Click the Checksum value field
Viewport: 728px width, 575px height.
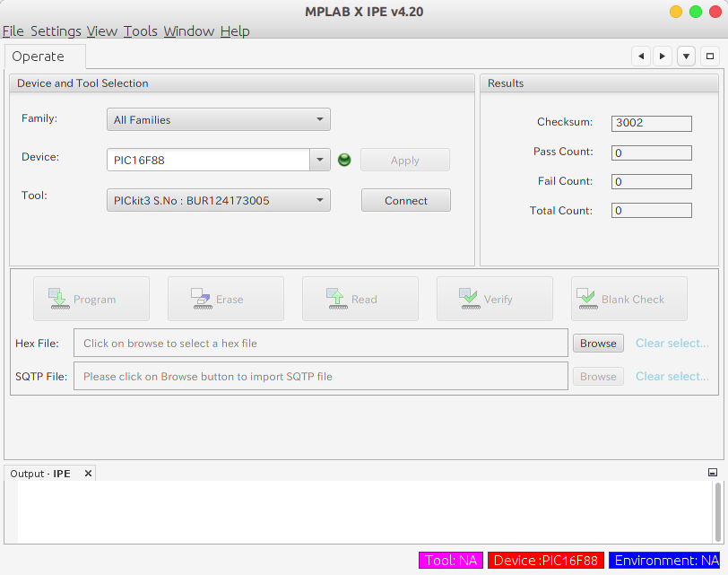pyautogui.click(x=652, y=123)
